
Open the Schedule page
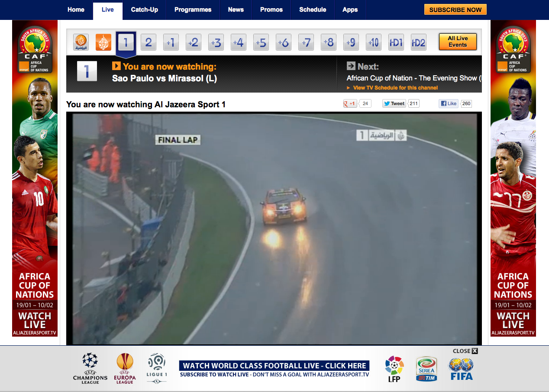click(313, 10)
